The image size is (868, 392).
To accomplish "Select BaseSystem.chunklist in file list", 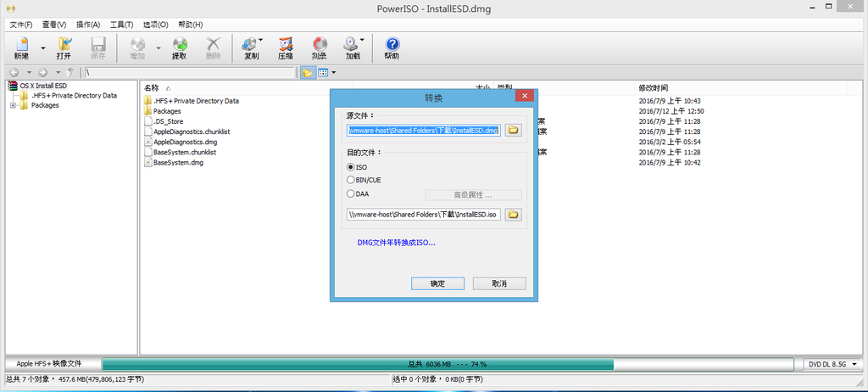I will [x=184, y=152].
